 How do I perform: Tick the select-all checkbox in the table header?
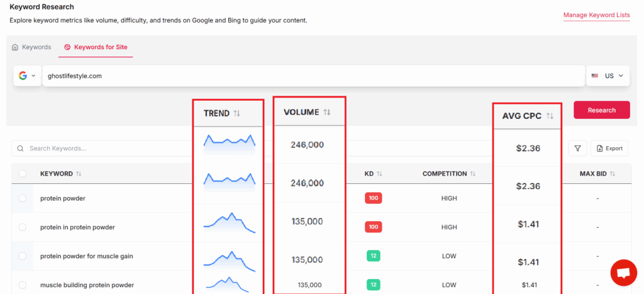pos(23,174)
